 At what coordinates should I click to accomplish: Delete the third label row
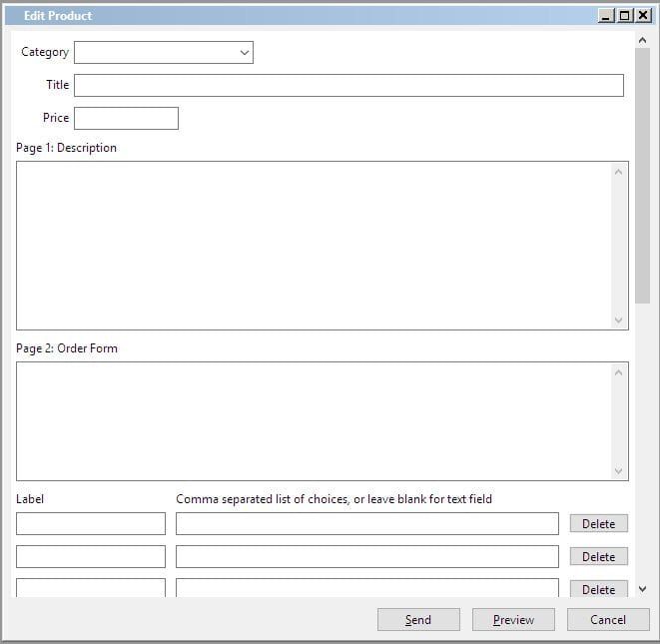click(x=598, y=588)
